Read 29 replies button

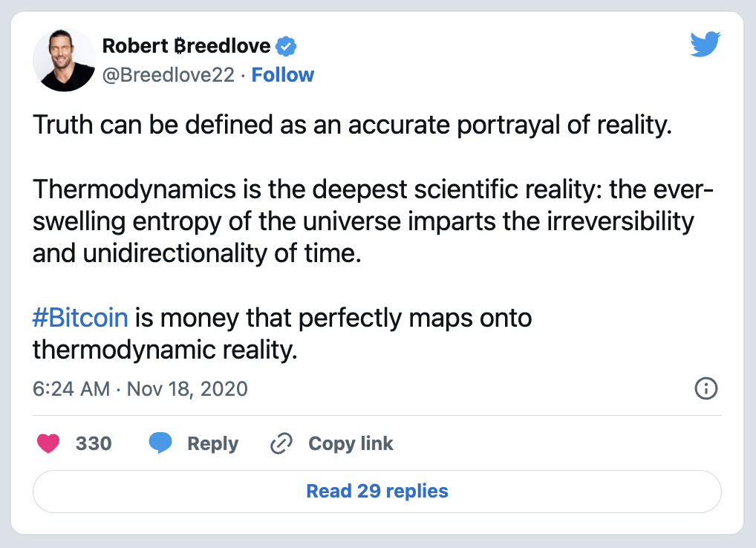pos(377,491)
